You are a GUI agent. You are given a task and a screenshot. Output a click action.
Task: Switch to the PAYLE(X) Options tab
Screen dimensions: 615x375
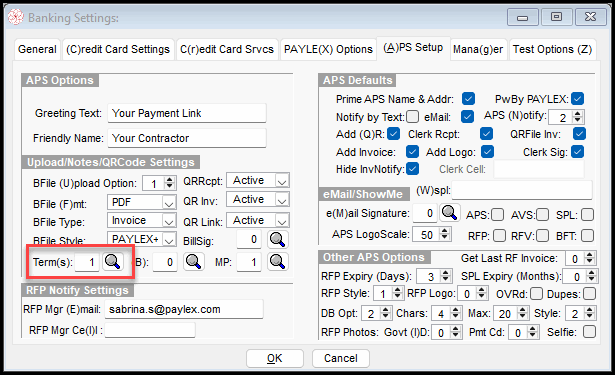pyautogui.click(x=328, y=49)
